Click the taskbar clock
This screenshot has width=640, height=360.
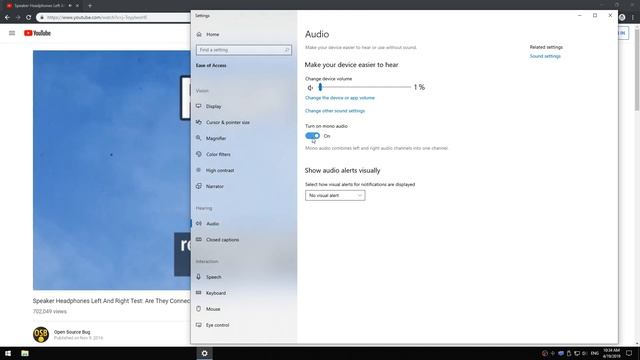point(611,353)
